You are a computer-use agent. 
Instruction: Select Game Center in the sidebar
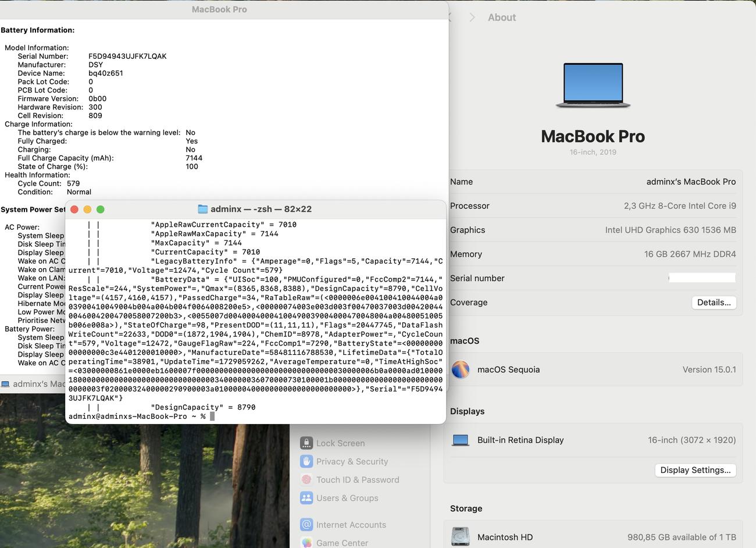(x=342, y=543)
